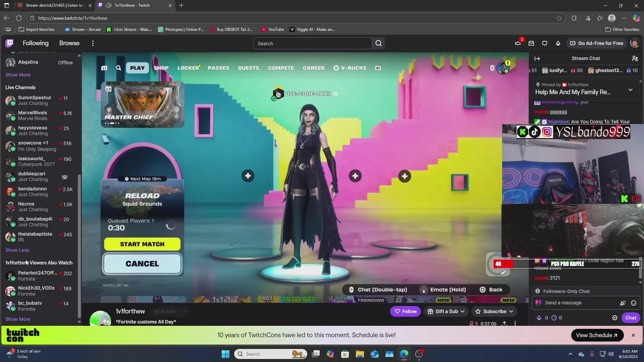Image resolution: width=644 pixels, height=362 pixels.
Task: Open the chat community users icon
Action: click(635, 58)
